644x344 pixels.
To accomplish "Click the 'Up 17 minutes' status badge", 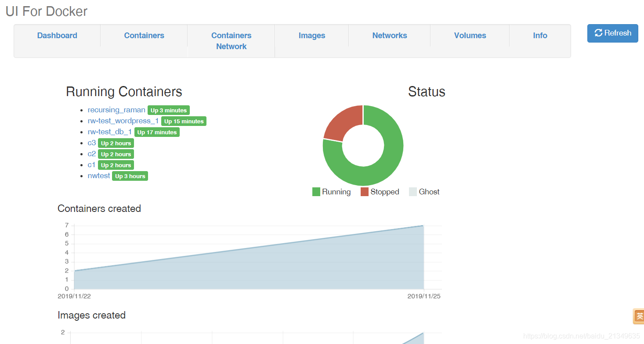I will pos(157,133).
